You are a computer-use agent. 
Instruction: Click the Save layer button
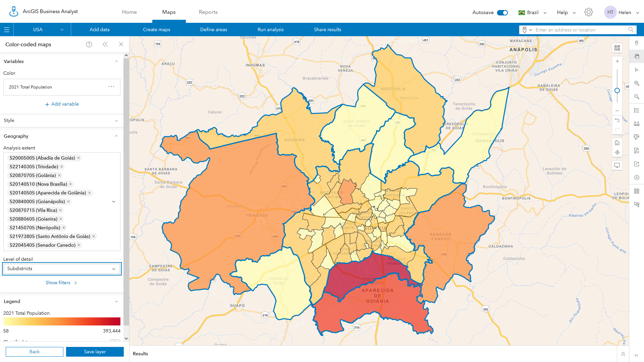point(95,352)
